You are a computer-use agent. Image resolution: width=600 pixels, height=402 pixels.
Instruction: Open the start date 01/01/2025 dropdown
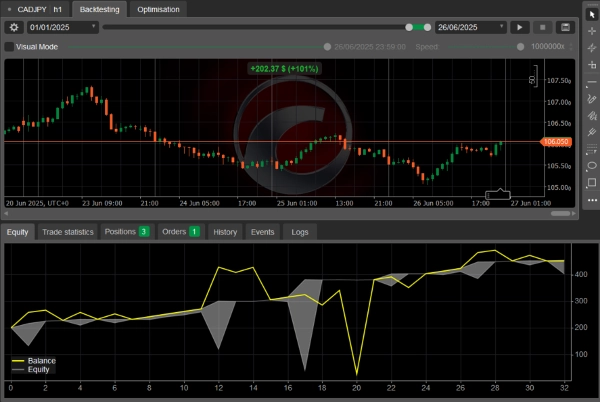point(63,27)
